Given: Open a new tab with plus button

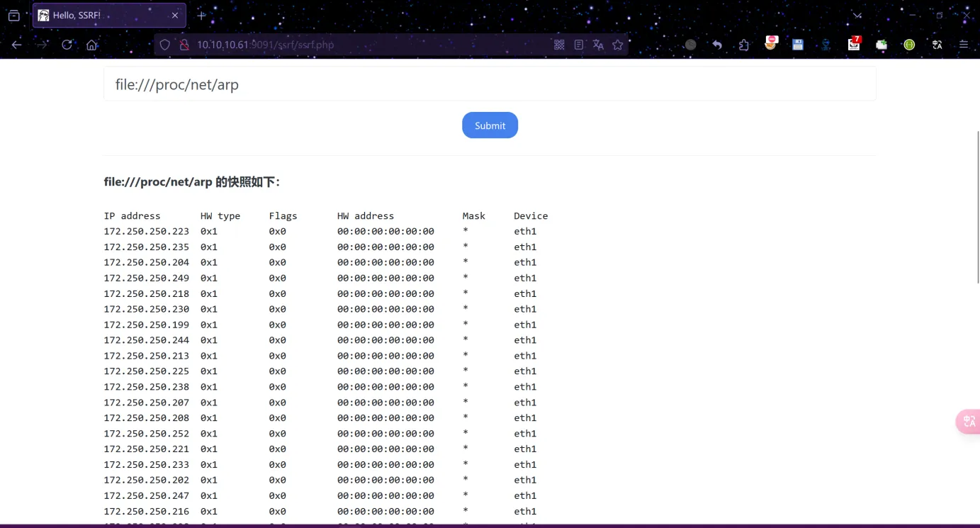Looking at the screenshot, I should point(201,15).
